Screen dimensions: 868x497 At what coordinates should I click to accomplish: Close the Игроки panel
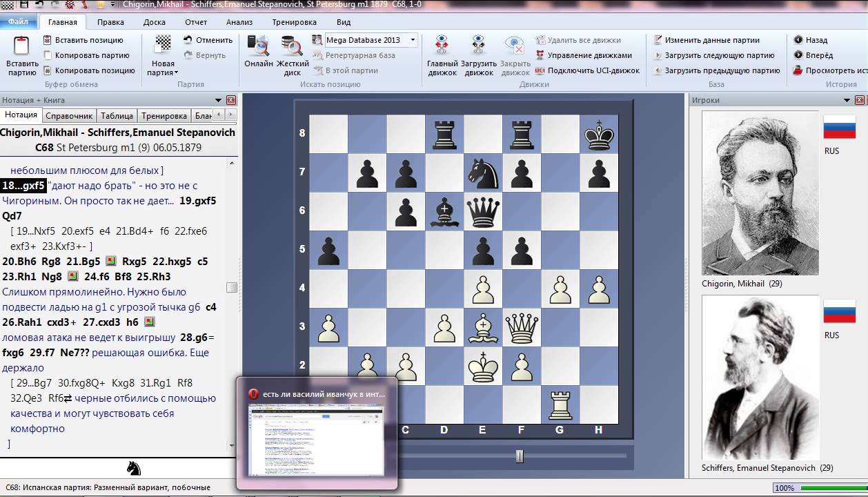click(859, 100)
